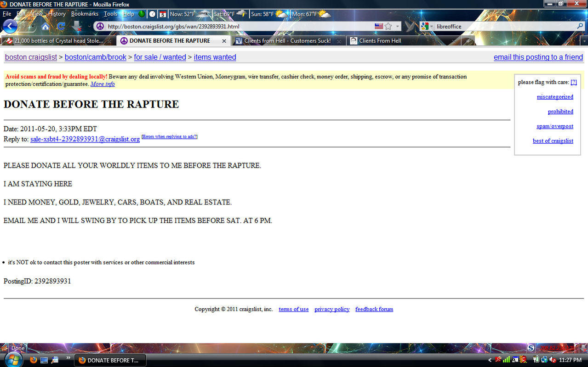Click the craigslist reply email address link
588x367 pixels.
click(x=85, y=139)
